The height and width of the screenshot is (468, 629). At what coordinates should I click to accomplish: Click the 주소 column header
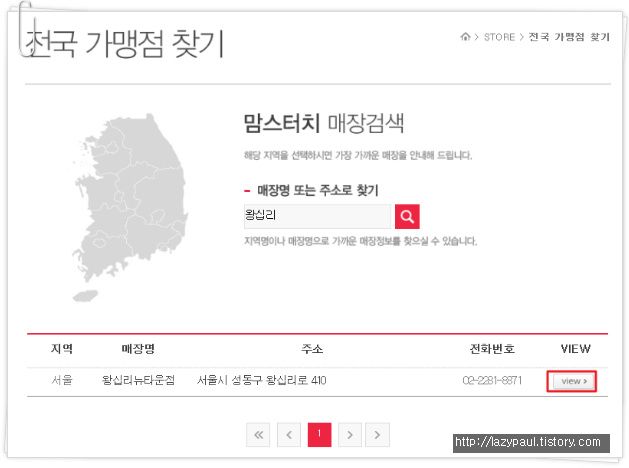tap(312, 349)
